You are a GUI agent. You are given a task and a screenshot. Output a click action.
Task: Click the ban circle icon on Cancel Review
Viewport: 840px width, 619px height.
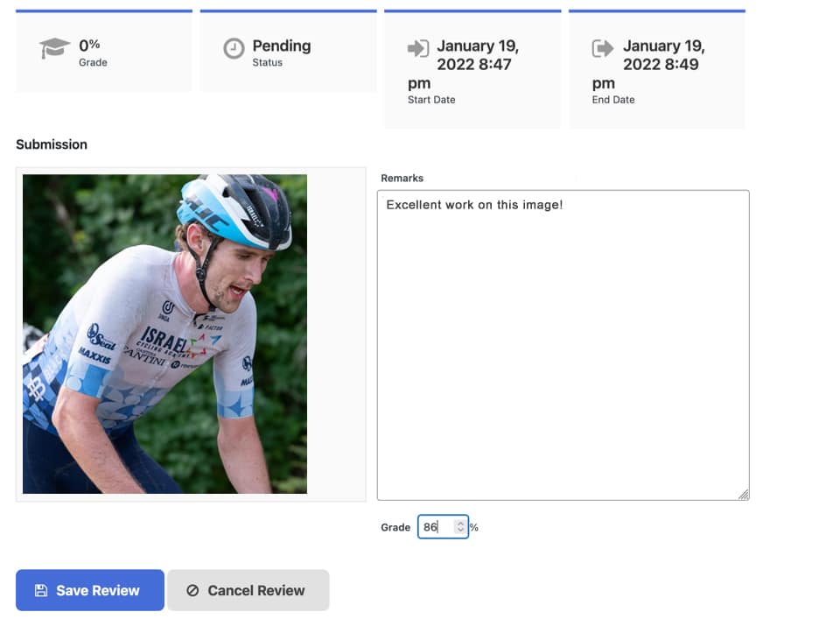click(x=192, y=590)
